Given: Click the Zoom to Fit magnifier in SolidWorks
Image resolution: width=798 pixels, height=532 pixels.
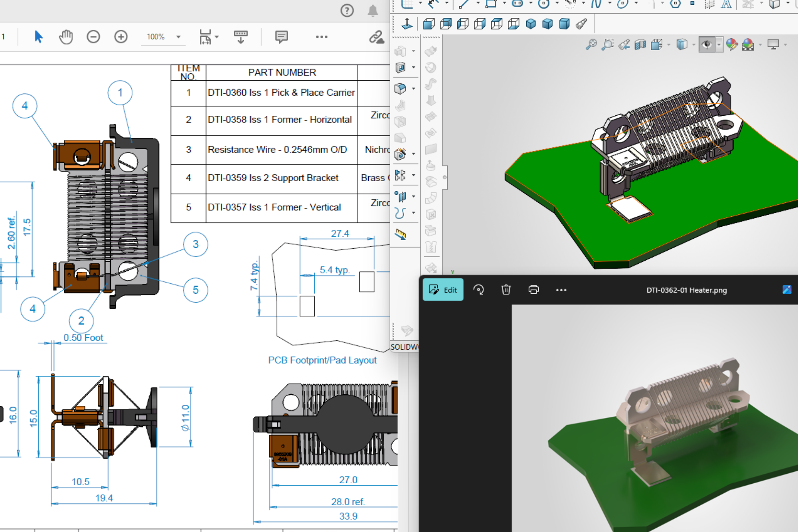Looking at the screenshot, I should [591, 44].
